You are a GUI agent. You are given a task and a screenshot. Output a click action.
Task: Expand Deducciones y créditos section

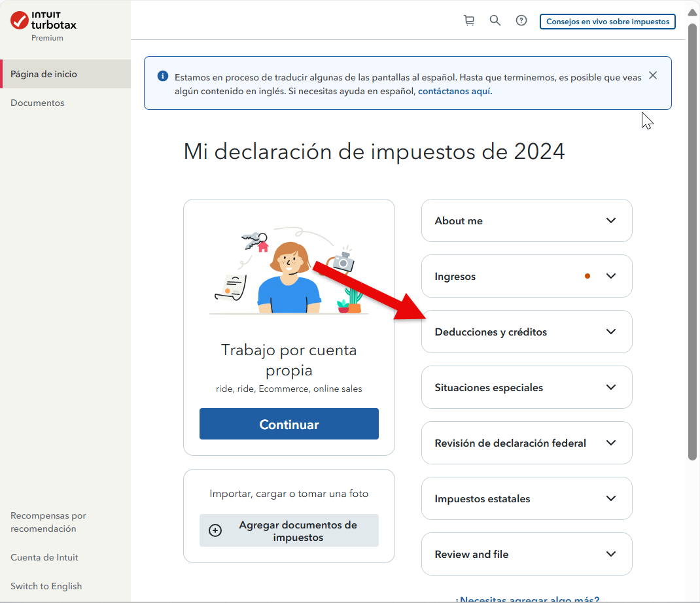(610, 332)
